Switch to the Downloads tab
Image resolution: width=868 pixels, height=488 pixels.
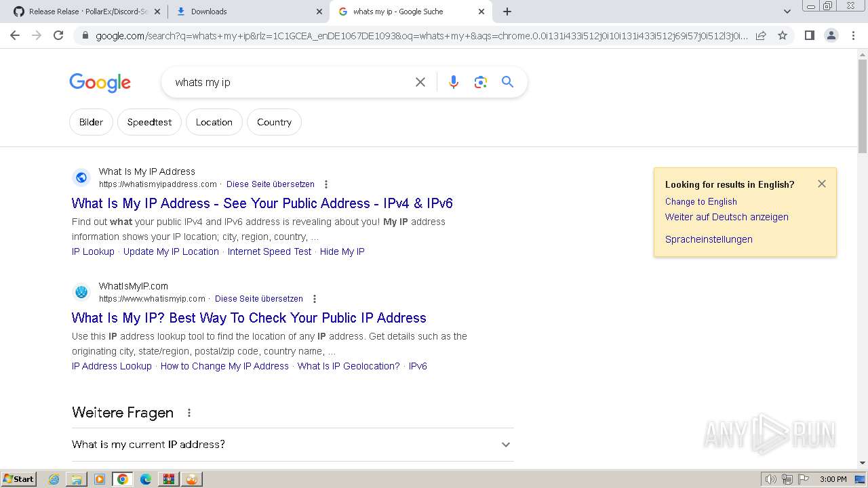(x=248, y=12)
